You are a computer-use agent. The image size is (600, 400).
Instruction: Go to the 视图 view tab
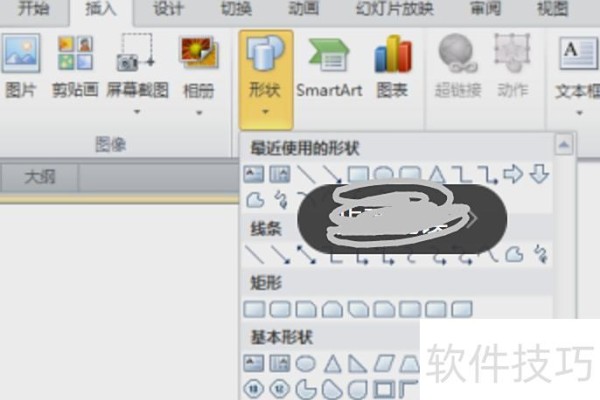coord(552,8)
